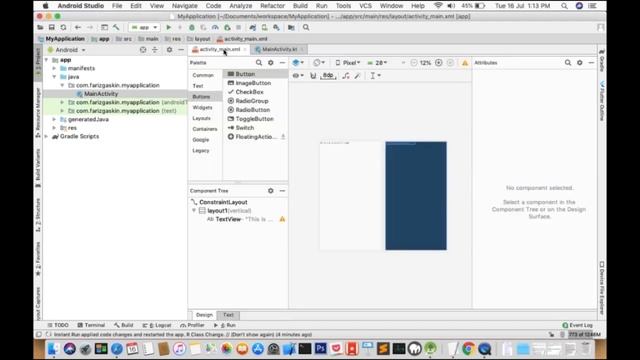Click the Sync refresh toolbar icon
Screen dimensions: 640x360
(63, 27)
